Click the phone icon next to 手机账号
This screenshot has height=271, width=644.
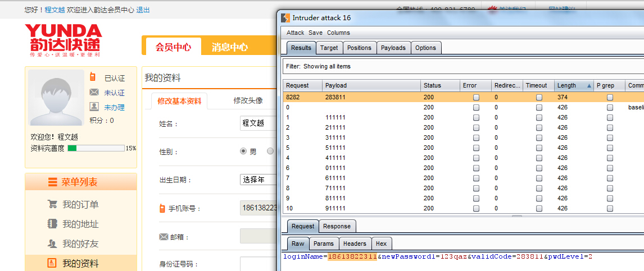pyautogui.click(x=162, y=208)
